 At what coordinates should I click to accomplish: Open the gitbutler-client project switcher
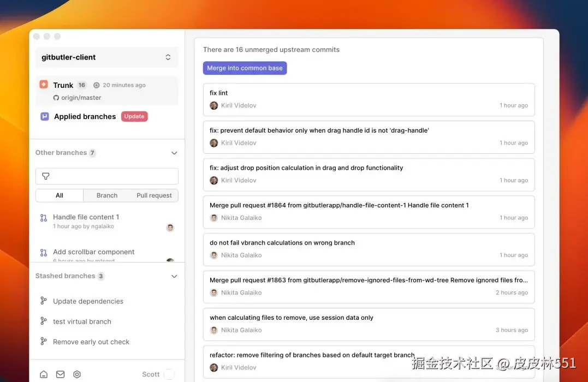pos(107,57)
